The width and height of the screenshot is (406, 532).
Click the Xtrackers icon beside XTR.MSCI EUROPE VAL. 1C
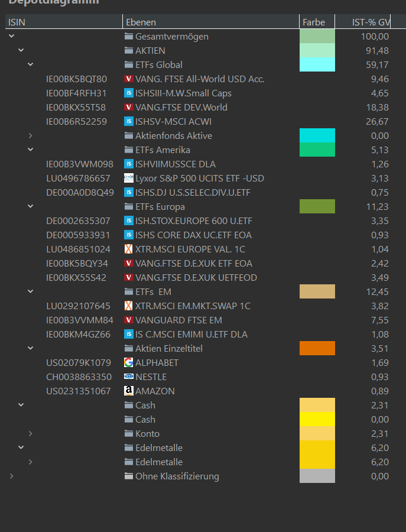(129, 249)
